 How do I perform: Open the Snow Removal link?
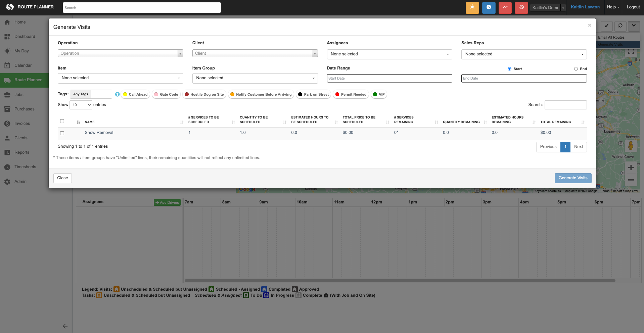pyautogui.click(x=99, y=133)
